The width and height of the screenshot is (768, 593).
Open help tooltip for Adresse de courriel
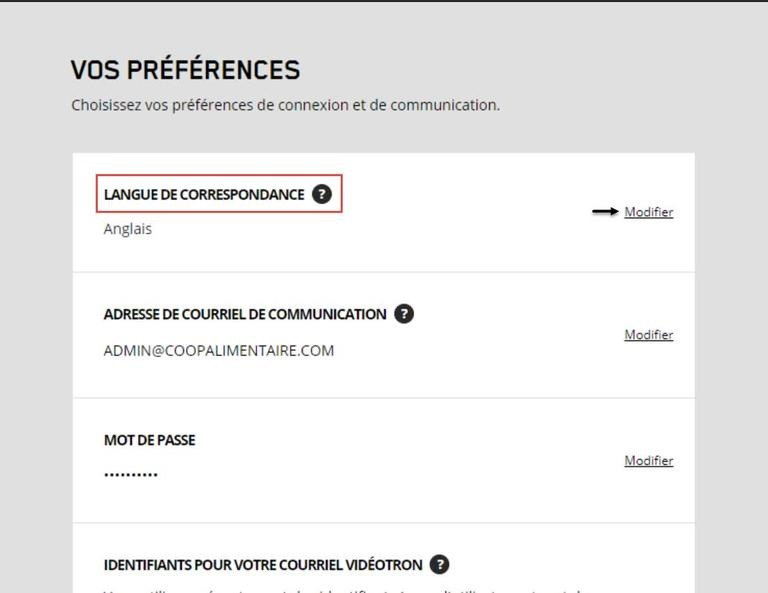[403, 314]
